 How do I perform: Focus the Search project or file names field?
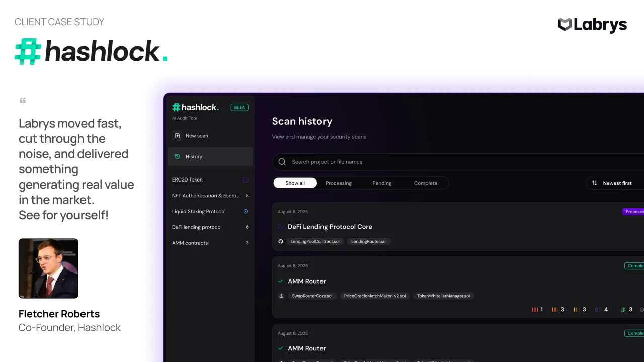(458, 162)
